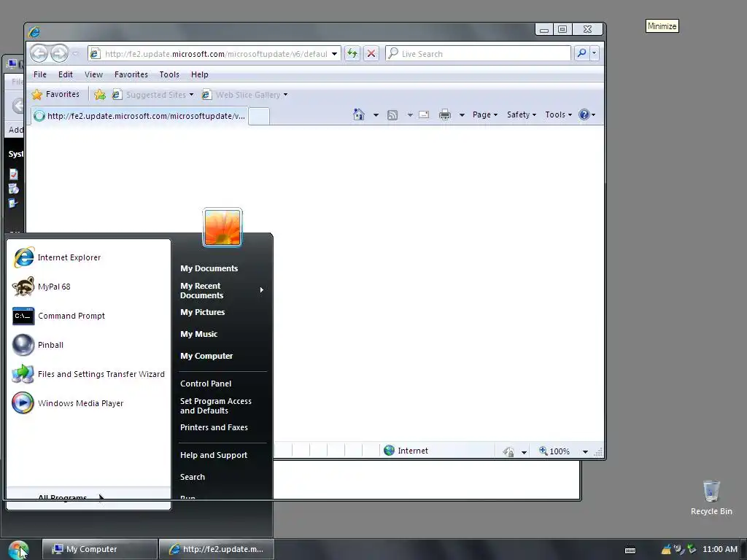Open the File menu in Internet Explorer
The height and width of the screenshot is (560, 747).
coord(40,75)
